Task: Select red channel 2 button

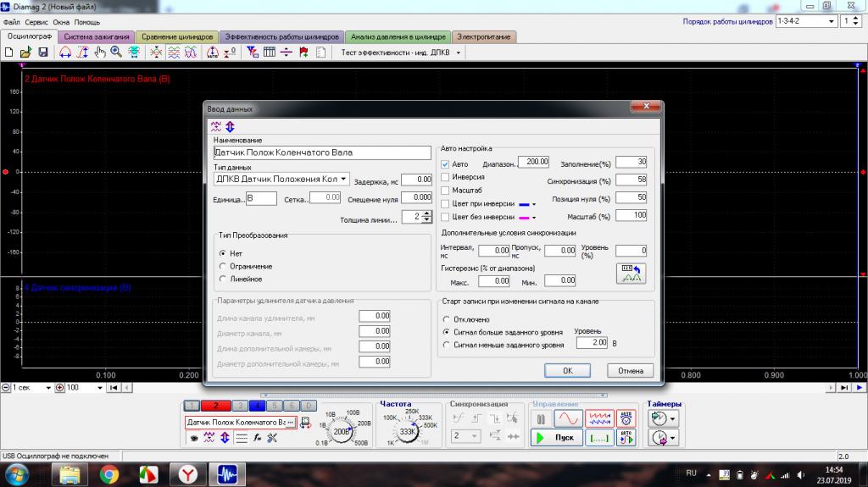Action: point(215,406)
